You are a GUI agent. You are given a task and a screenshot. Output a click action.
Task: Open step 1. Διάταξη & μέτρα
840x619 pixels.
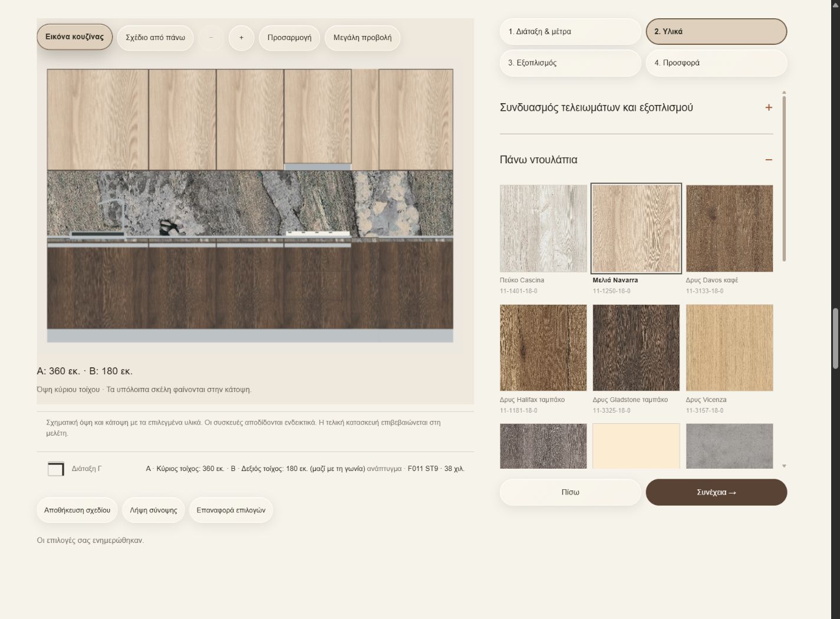[570, 32]
